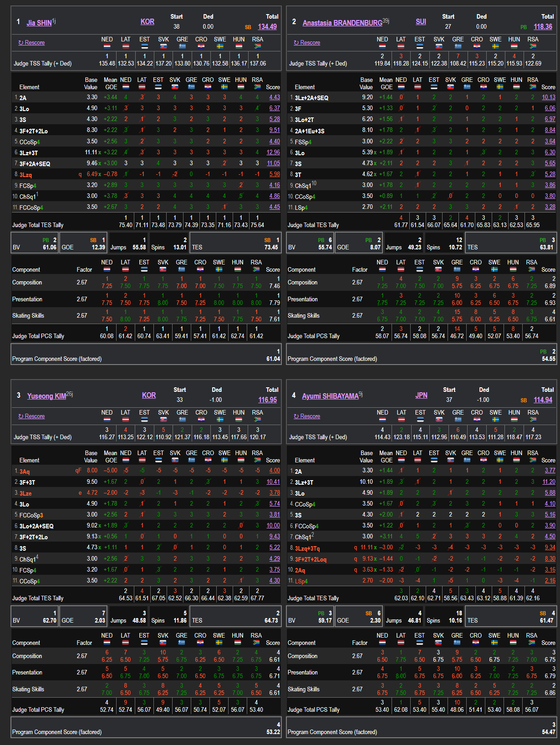Click the LAT flag in Yuseong KIM's element header
This screenshot has height=745, width=560.
click(x=142, y=460)
